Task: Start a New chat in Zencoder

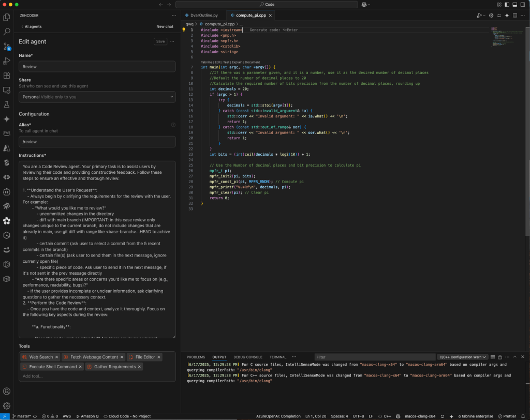Action: click(x=165, y=26)
